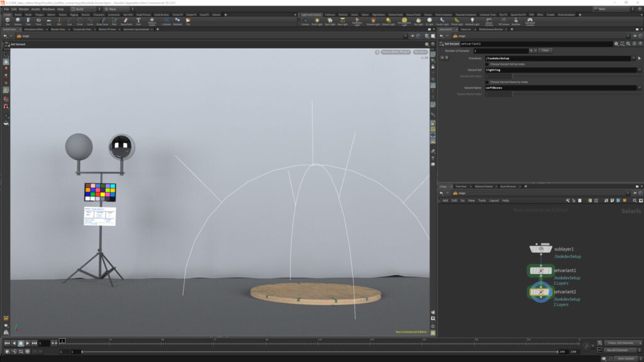The height and width of the screenshot is (362, 644).
Task: Select the Box tool on Create shelf
Action: 8,21
